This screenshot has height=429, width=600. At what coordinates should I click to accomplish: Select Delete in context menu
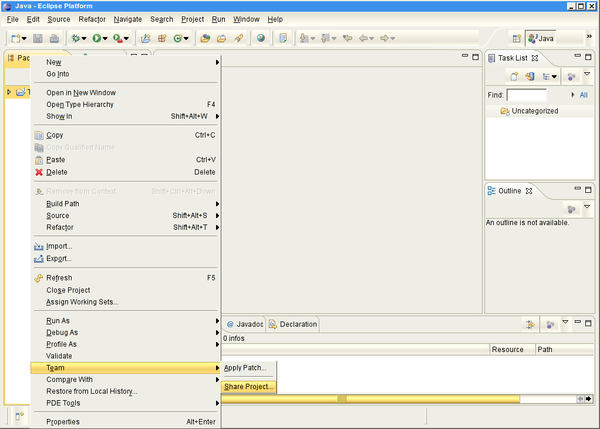tap(126, 172)
